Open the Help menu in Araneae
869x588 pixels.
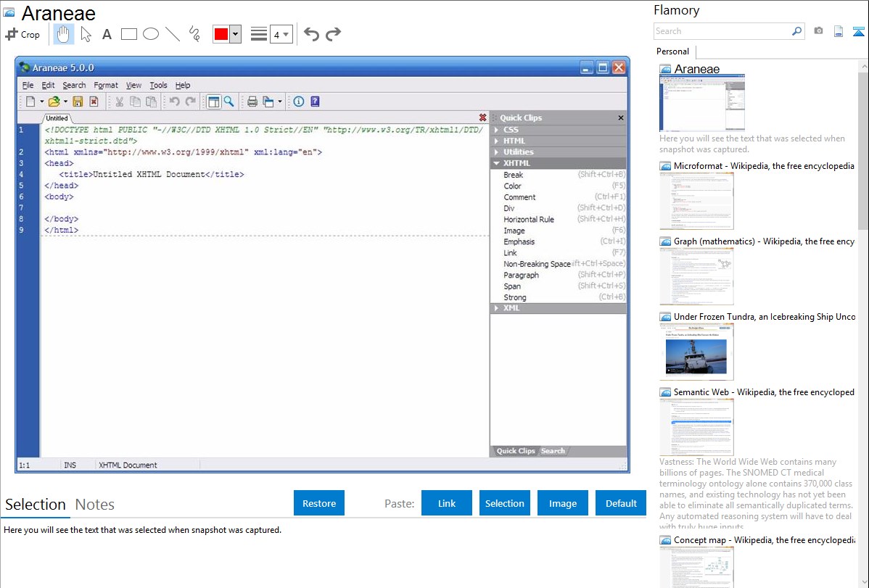tap(183, 86)
